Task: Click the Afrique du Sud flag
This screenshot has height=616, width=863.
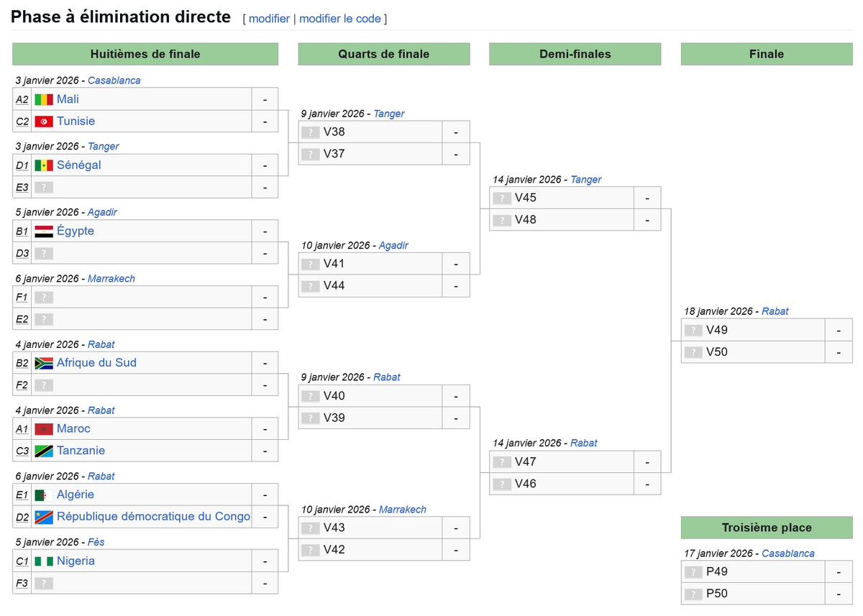Action: click(44, 363)
